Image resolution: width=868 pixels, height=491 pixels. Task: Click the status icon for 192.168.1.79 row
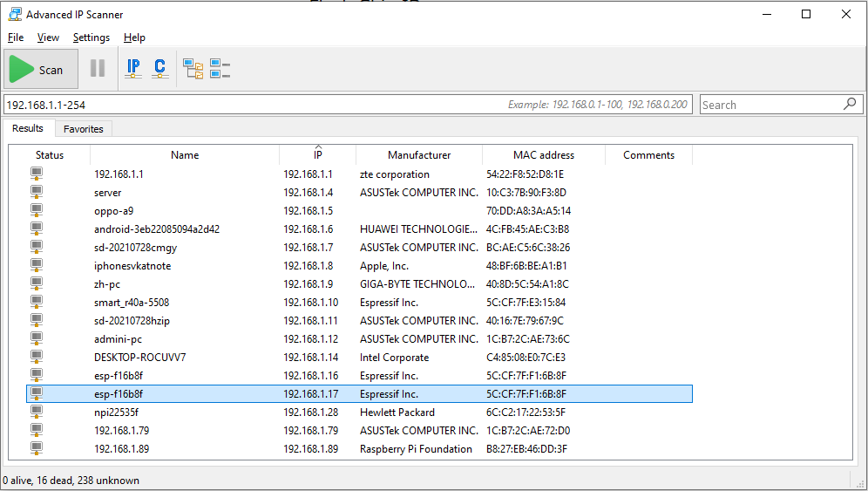(37, 429)
